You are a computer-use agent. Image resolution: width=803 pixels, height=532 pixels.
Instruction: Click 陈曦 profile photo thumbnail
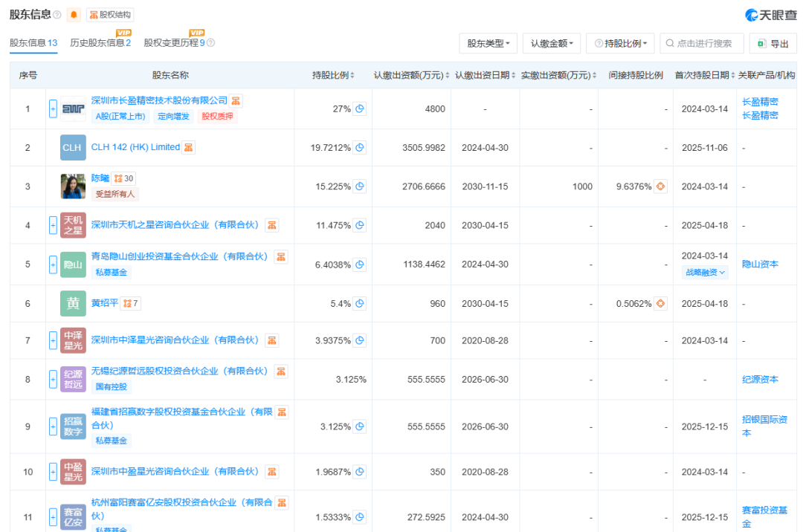coord(73,186)
